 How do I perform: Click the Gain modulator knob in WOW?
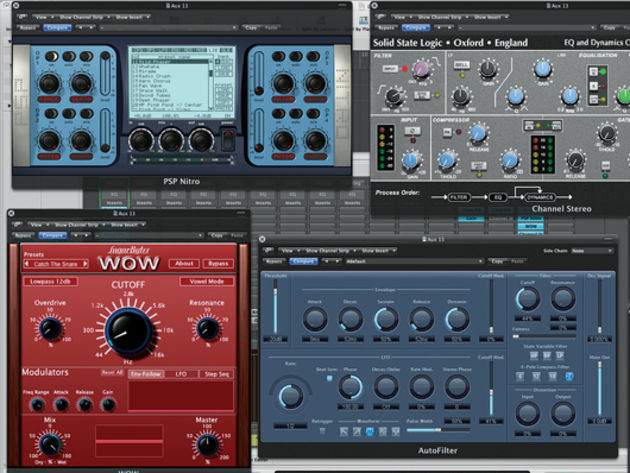pos(108,404)
